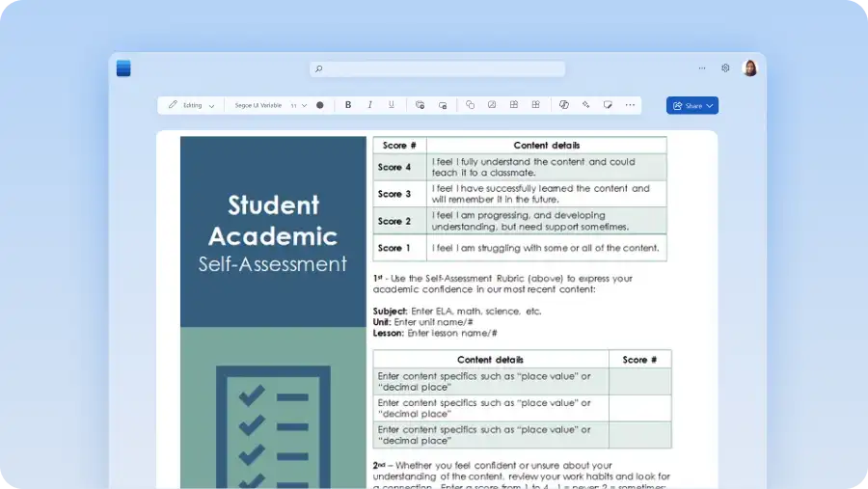Open the Segoe UI Variable font selector
Viewport: 868px width, 489px height.
[x=258, y=105]
